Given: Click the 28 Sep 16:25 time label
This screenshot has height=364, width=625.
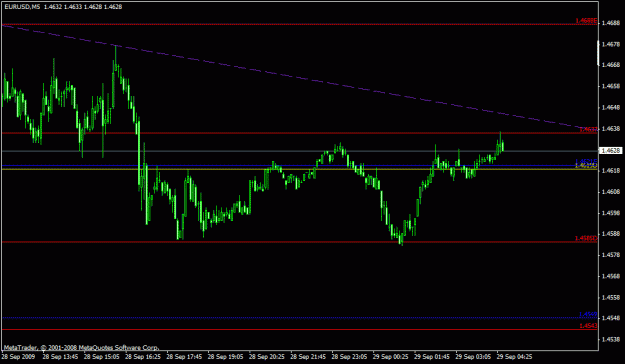Looking at the screenshot, I should pyautogui.click(x=143, y=356).
